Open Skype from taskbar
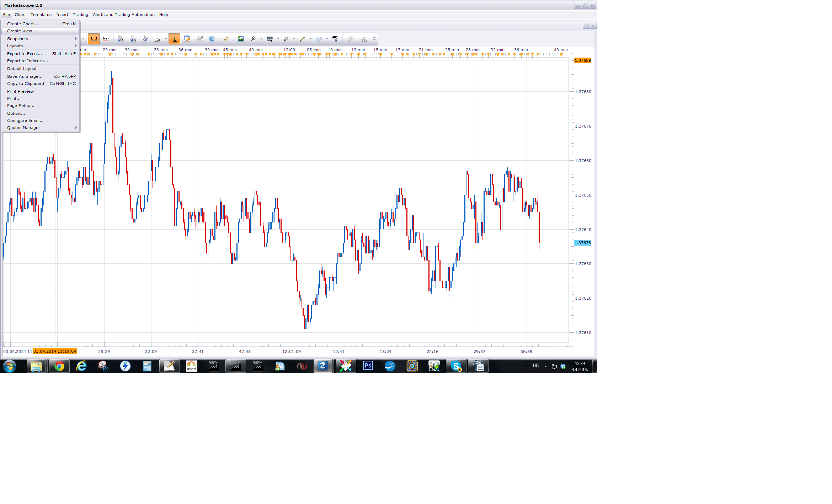 tap(456, 366)
